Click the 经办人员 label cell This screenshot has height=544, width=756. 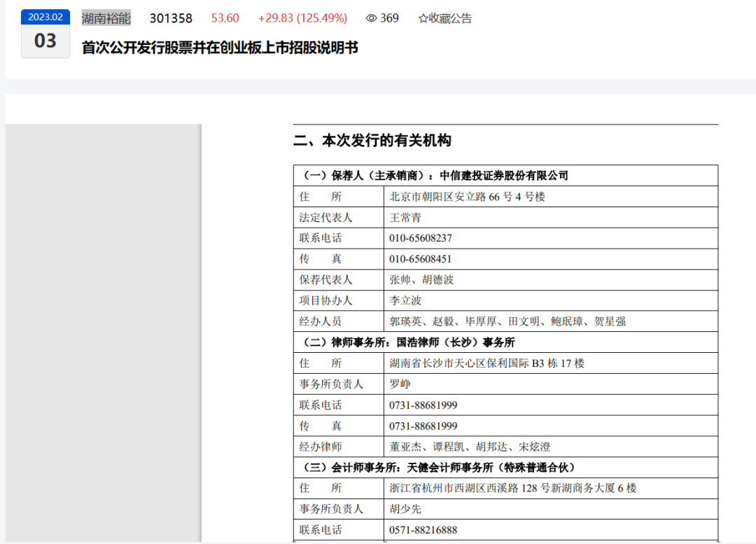(x=339, y=321)
